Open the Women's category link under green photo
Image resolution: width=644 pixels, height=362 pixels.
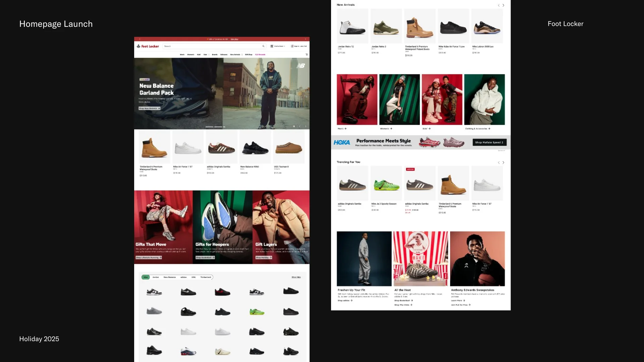(x=386, y=129)
